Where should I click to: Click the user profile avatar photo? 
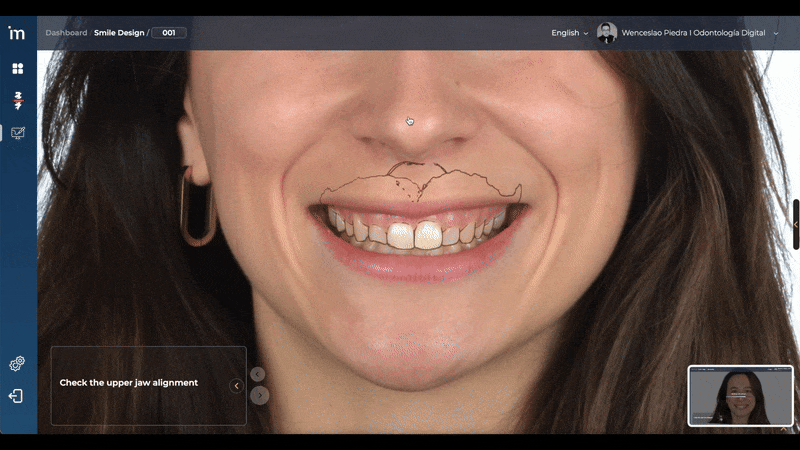[x=607, y=33]
